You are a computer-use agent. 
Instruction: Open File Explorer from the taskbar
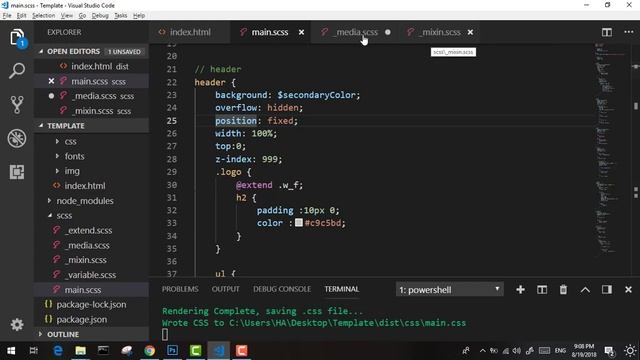point(80,351)
